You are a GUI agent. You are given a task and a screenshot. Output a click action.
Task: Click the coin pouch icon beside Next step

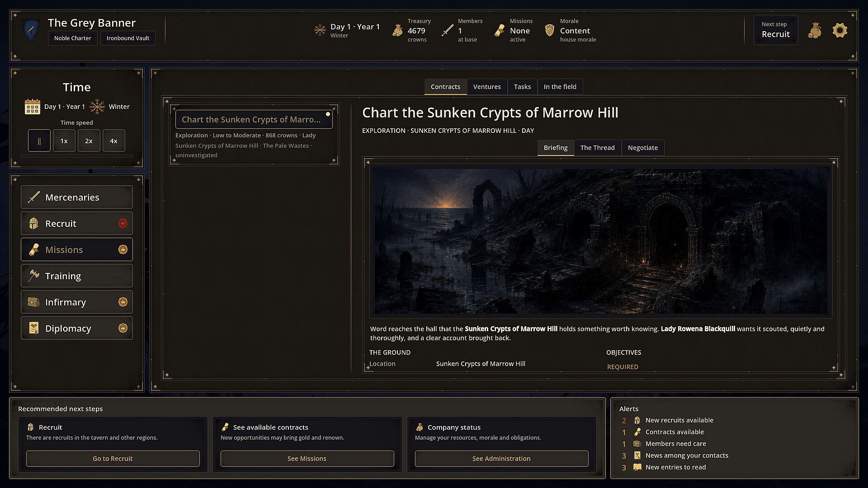(x=815, y=30)
